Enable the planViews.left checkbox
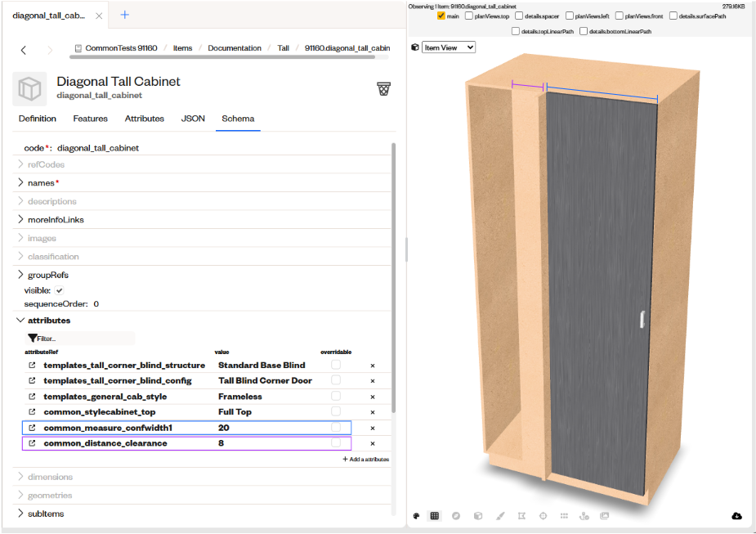 coord(570,16)
